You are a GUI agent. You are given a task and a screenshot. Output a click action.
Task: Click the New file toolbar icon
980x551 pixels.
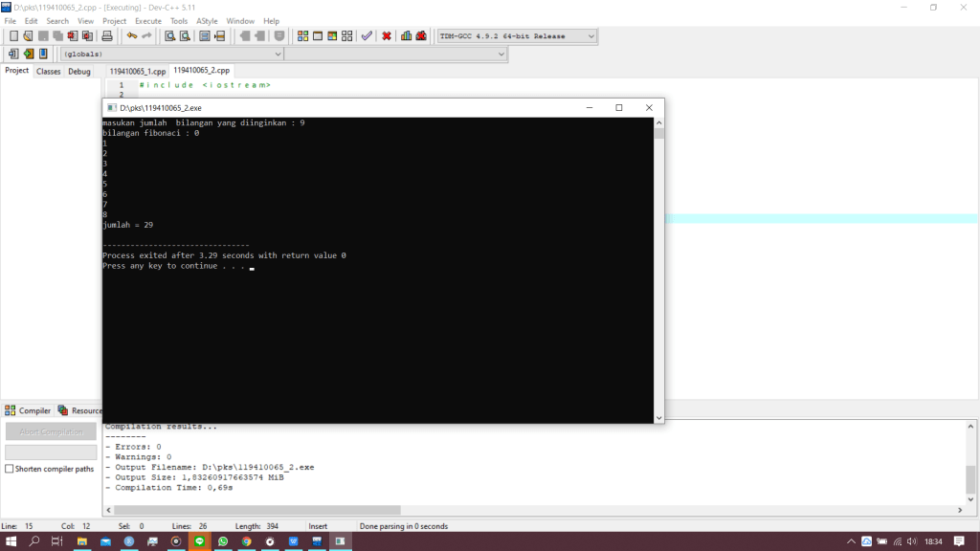tap(13, 36)
